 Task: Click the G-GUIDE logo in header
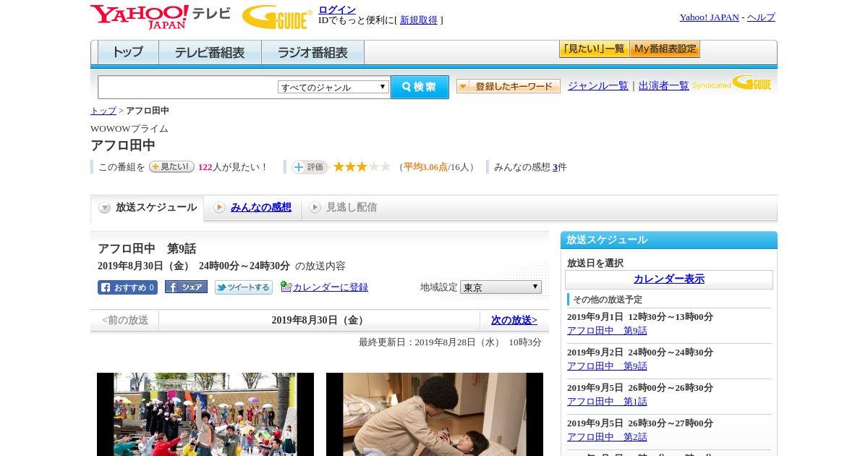pos(277,17)
